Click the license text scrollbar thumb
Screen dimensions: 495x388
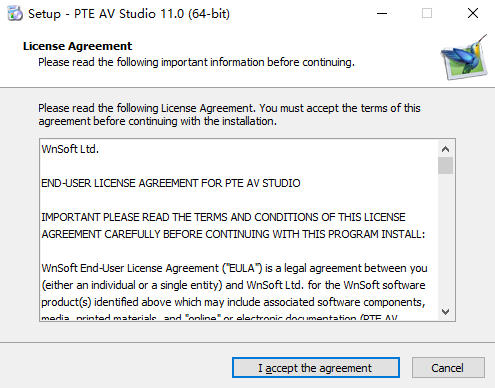tap(445, 166)
